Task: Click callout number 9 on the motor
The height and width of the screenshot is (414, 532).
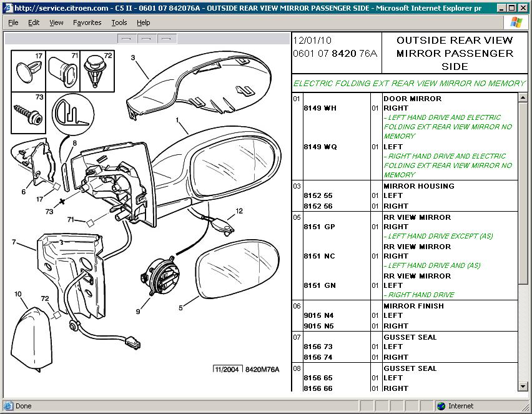Action: 138,311
